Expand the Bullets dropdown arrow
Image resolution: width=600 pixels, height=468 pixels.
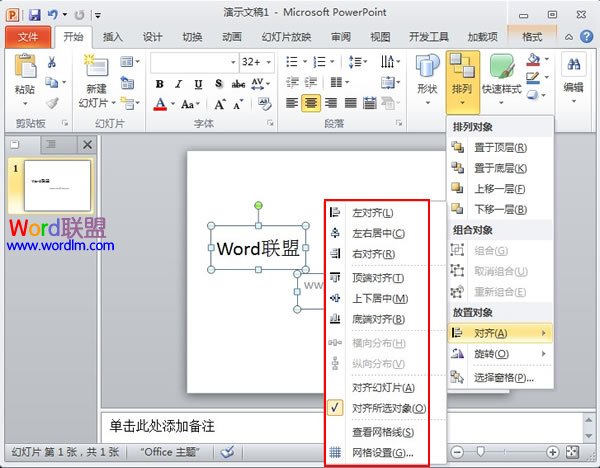305,61
